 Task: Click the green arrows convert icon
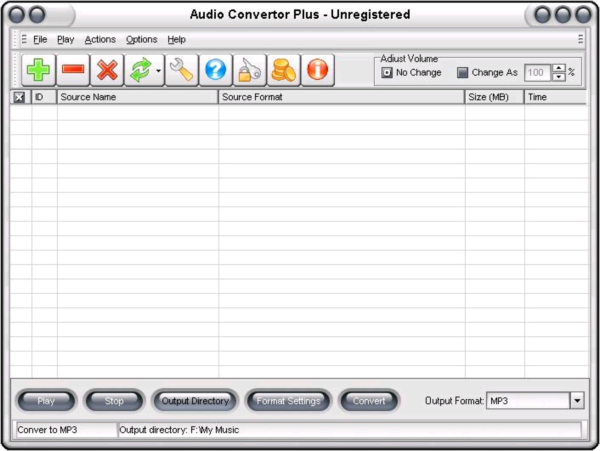pyautogui.click(x=139, y=70)
